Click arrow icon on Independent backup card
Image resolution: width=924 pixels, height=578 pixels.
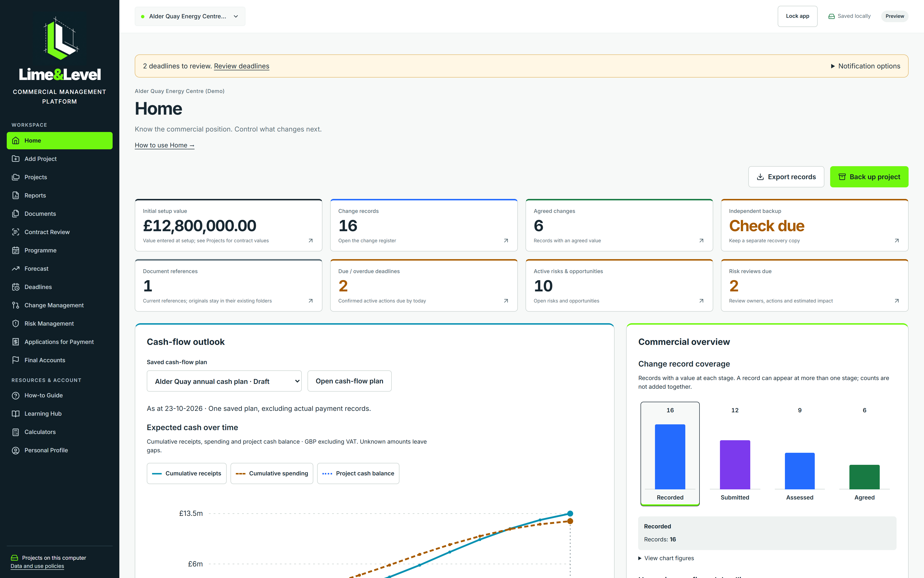(x=897, y=241)
